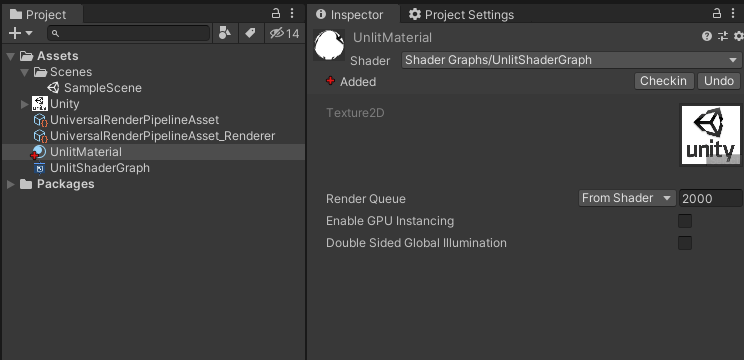Click the Checkin button

click(664, 81)
